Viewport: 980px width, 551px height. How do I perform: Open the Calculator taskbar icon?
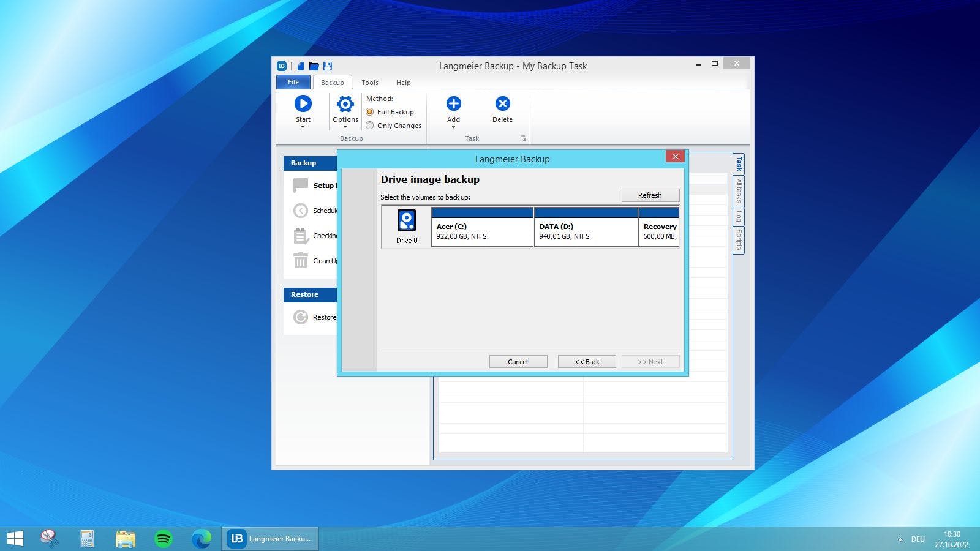pos(87,539)
